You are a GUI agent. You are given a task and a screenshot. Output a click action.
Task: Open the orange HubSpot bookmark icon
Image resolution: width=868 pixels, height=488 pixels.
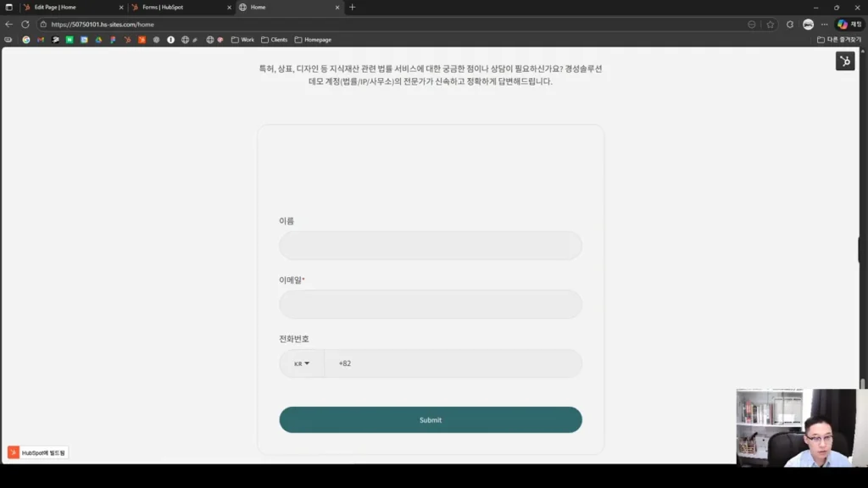pos(142,40)
